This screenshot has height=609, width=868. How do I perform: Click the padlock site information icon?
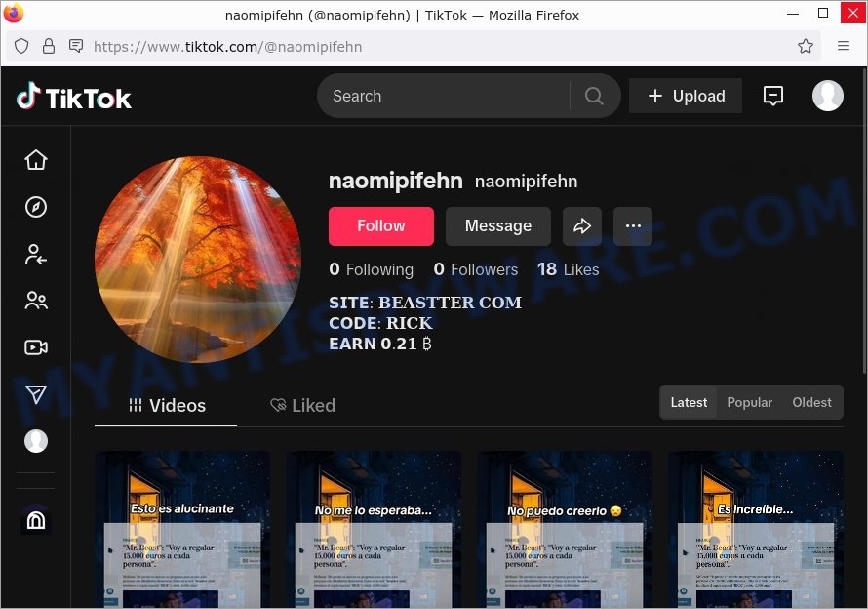[x=49, y=47]
